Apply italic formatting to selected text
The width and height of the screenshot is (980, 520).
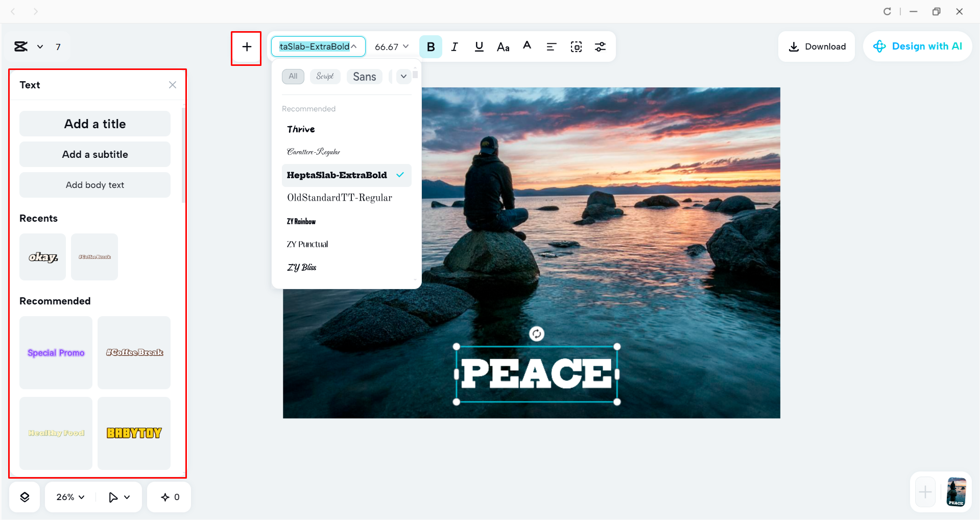click(455, 46)
